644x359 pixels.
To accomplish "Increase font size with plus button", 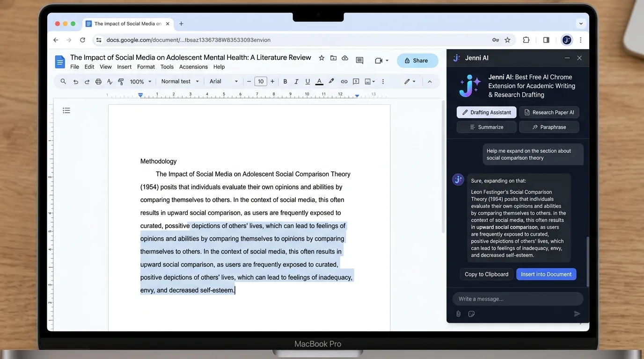I will [x=272, y=81].
